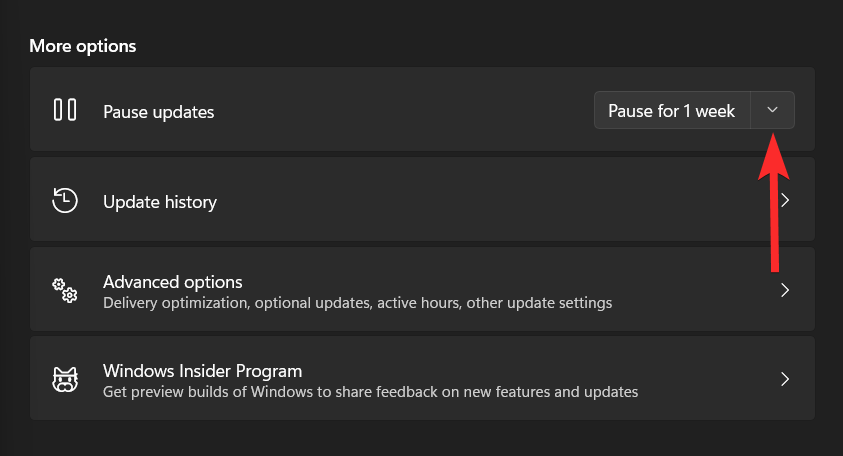Image resolution: width=843 pixels, height=456 pixels.
Task: Open the Update history text entry
Action: pyautogui.click(x=160, y=202)
